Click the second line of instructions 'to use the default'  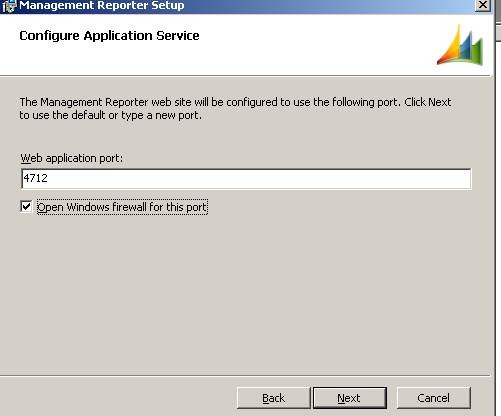click(x=111, y=115)
